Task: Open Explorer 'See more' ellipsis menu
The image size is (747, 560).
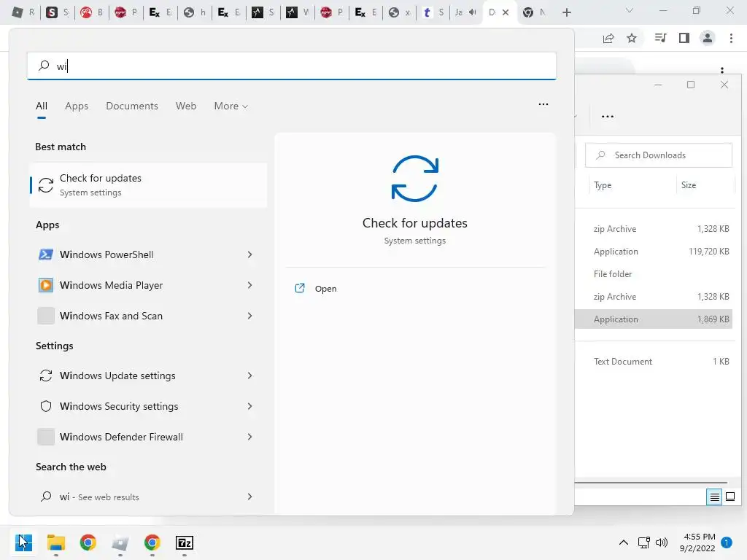Action: click(608, 116)
